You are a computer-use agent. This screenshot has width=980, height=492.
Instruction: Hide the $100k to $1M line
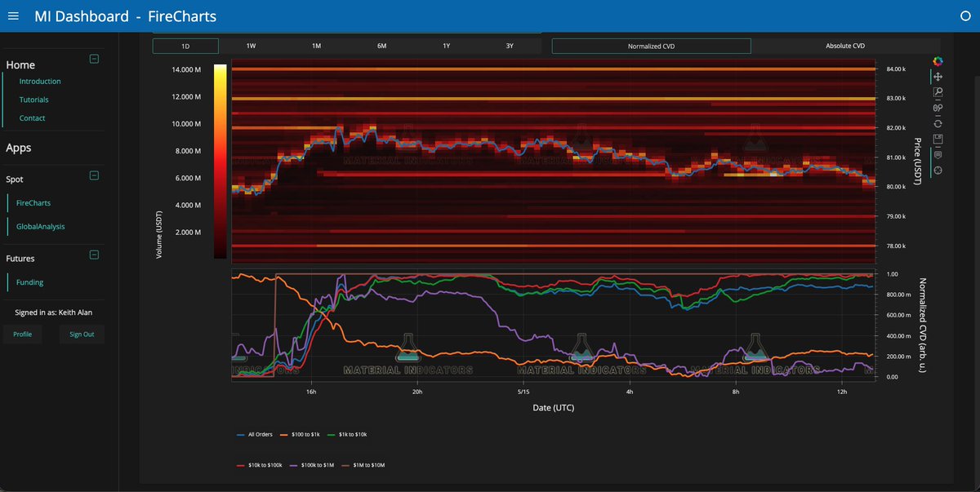point(314,464)
